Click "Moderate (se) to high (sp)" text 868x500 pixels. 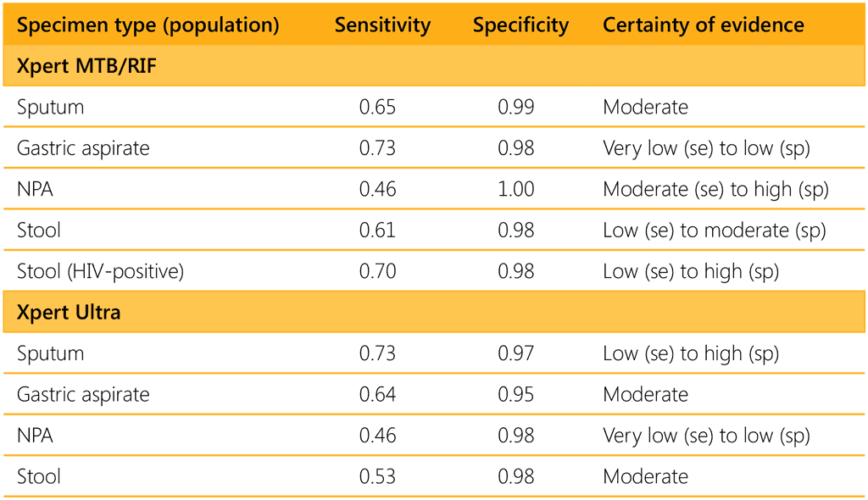[715, 190]
